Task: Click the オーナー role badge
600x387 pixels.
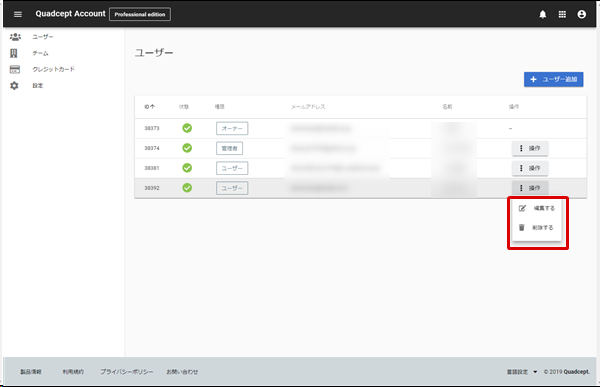Action: 232,129
